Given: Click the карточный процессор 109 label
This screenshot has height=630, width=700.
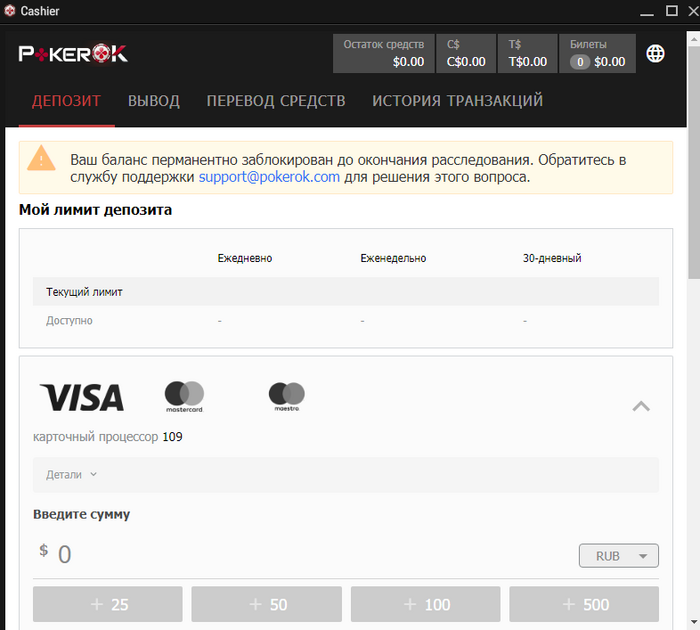Looking at the screenshot, I should click(108, 437).
